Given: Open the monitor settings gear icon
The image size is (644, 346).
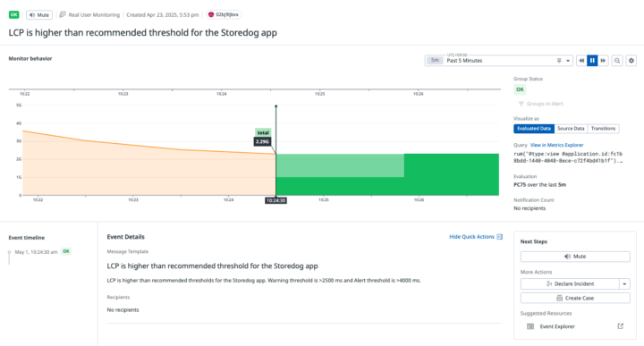Looking at the screenshot, I should (x=631, y=60).
